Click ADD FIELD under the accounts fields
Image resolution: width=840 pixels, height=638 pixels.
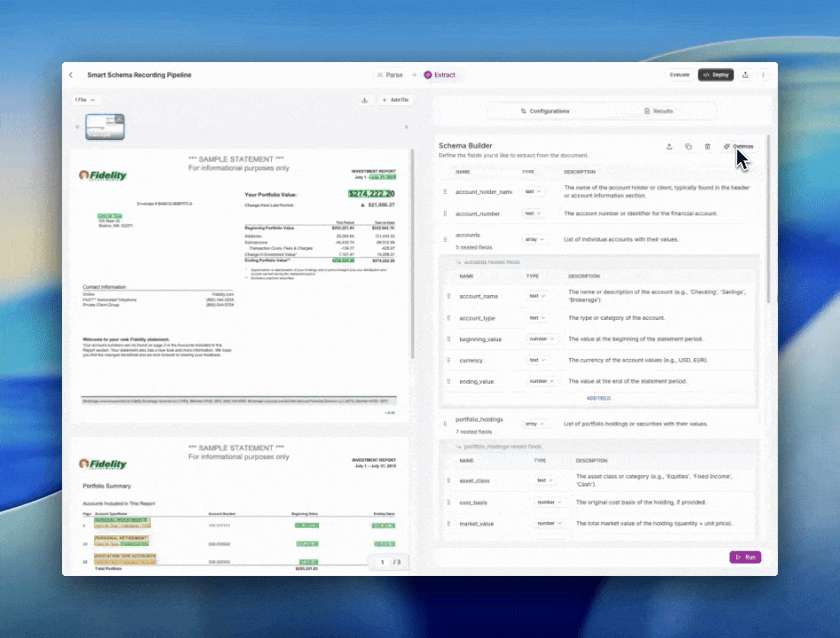pyautogui.click(x=598, y=398)
